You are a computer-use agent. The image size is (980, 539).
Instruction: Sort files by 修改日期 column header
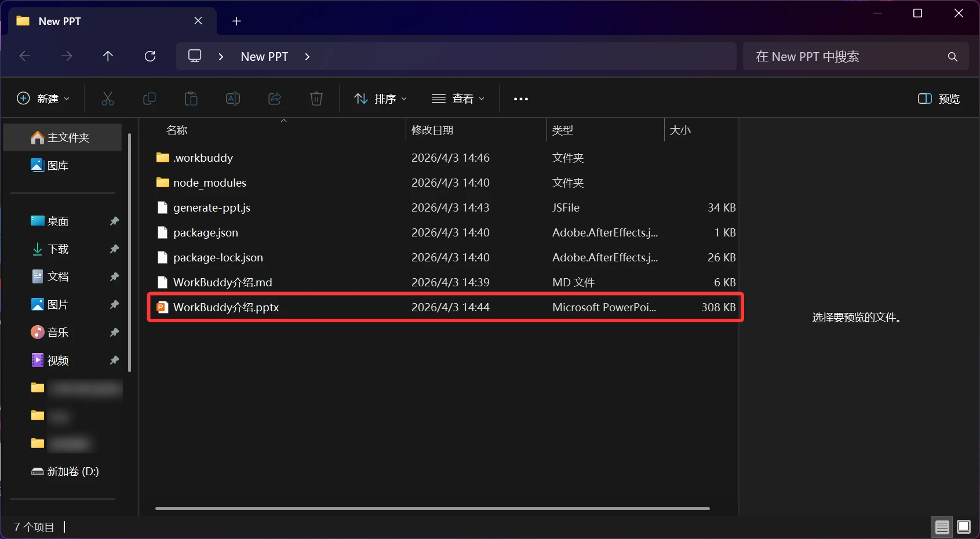pyautogui.click(x=432, y=130)
